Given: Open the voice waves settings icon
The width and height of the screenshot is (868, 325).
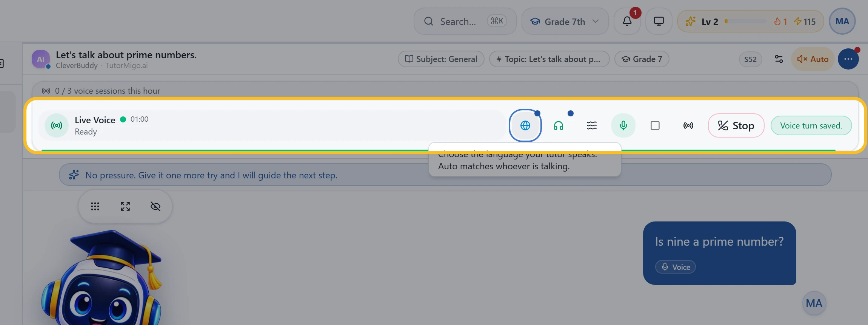Looking at the screenshot, I should (x=592, y=125).
